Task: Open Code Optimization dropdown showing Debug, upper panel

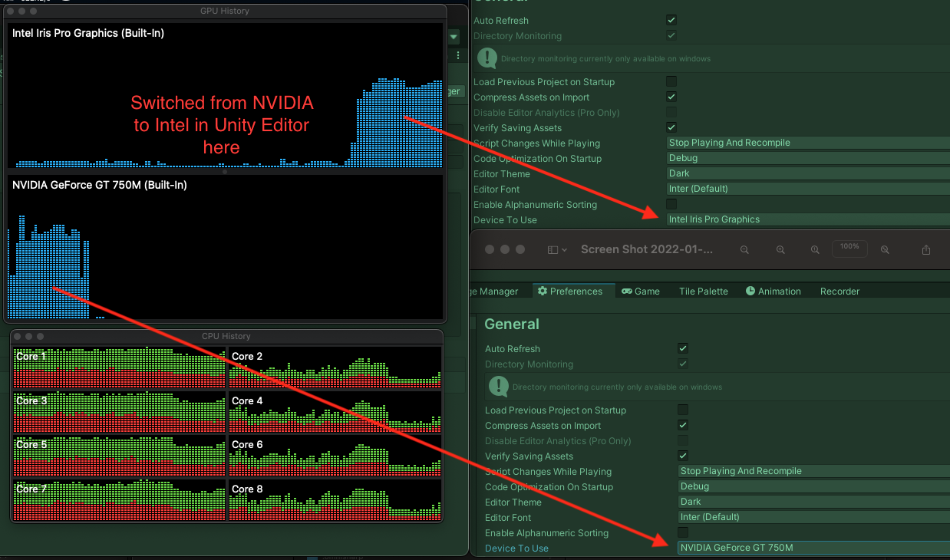Action: click(808, 158)
